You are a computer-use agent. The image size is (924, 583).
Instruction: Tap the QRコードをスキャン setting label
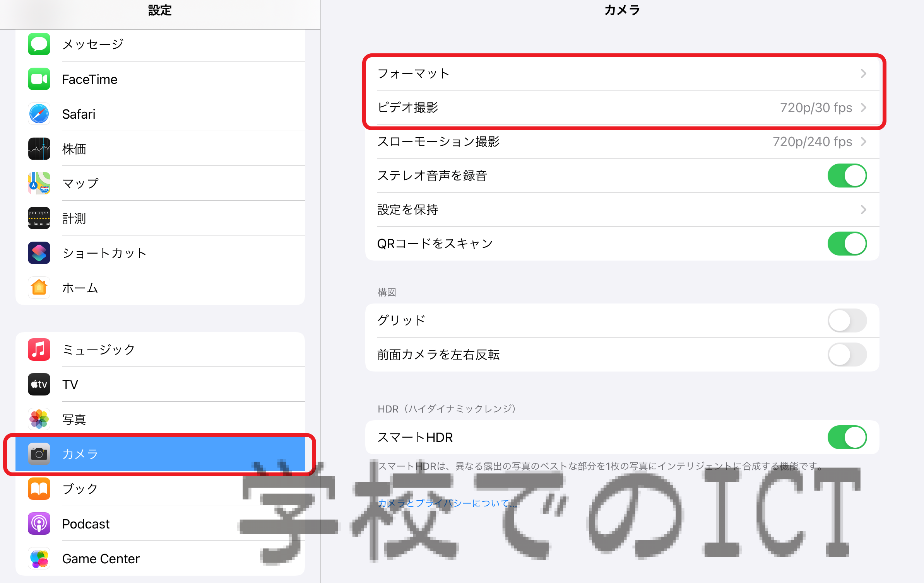[435, 244]
